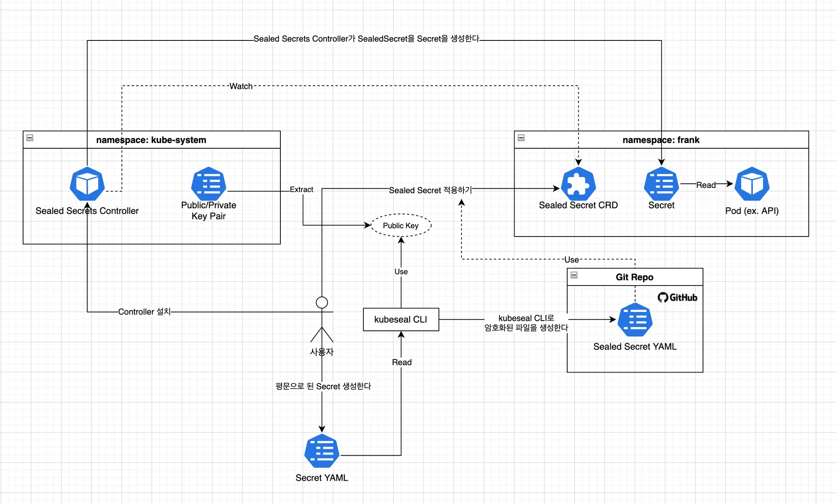837x504 pixels.
Task: Select the Extract arrow label
Action: tap(301, 189)
